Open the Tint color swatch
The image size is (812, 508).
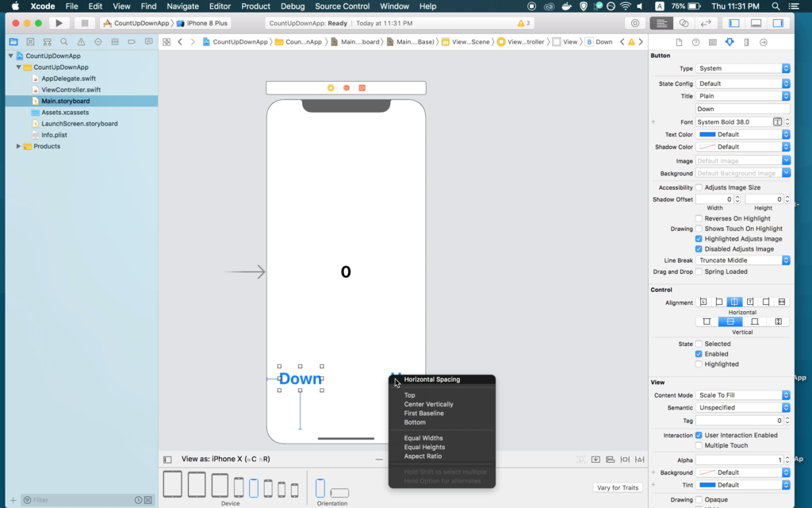coord(707,485)
